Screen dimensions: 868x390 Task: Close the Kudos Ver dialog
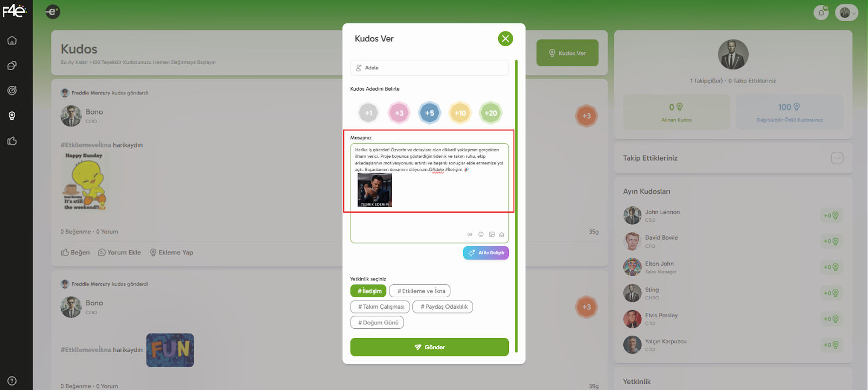click(x=506, y=39)
